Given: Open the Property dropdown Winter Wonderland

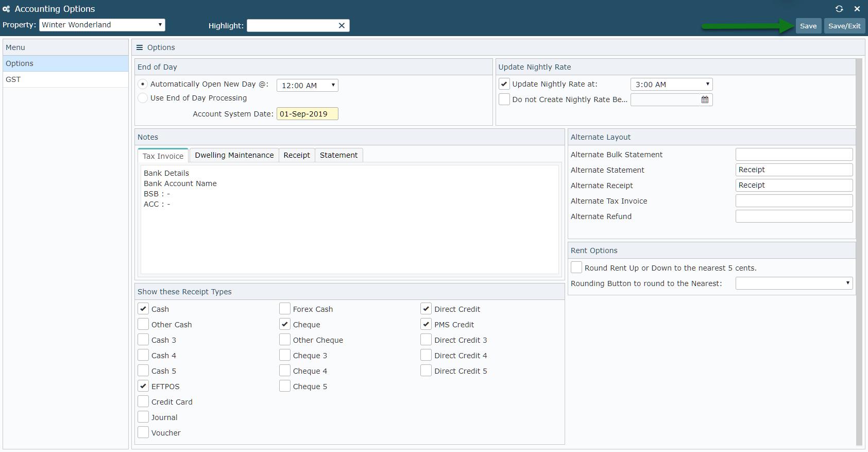Looking at the screenshot, I should (102, 25).
